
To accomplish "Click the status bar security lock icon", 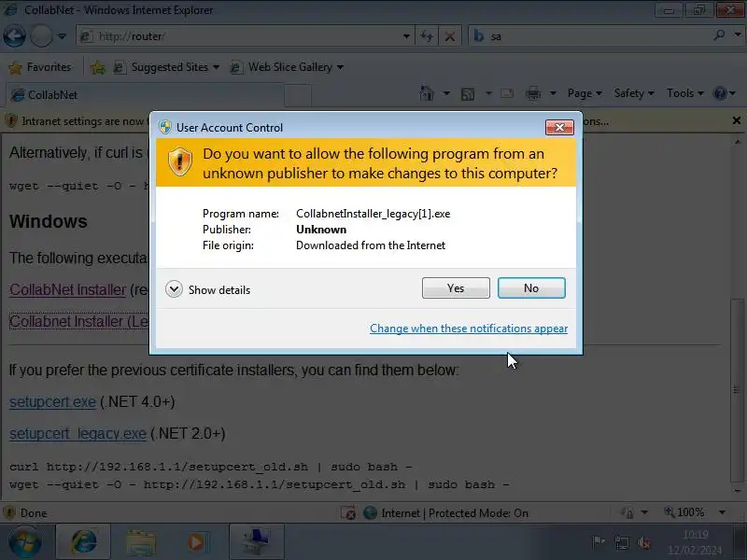I will [627, 512].
